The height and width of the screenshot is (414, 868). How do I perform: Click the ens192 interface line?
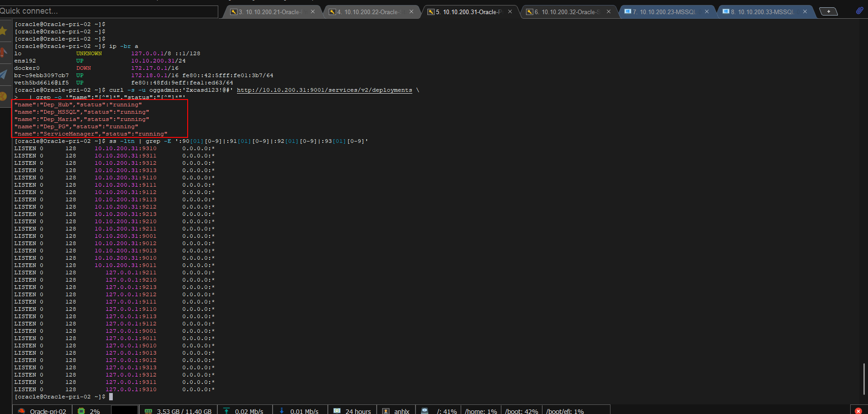pyautogui.click(x=100, y=61)
